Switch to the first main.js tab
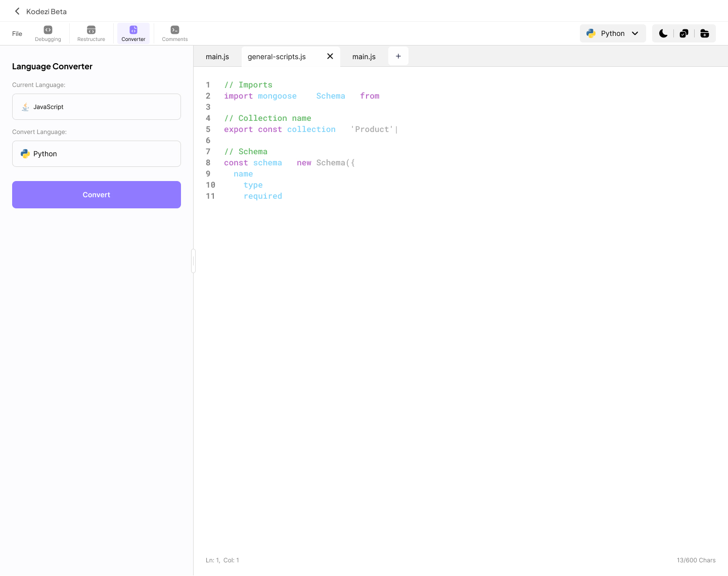 coord(217,57)
